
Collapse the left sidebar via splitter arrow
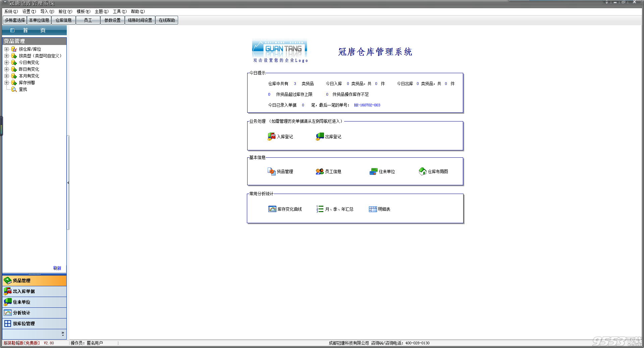click(x=68, y=183)
